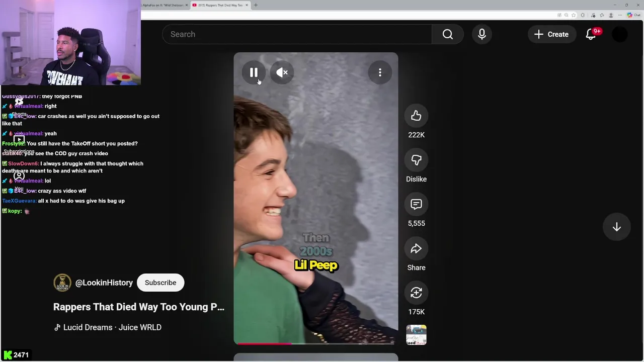Click kopy's chat message
This screenshot has width=644, height=362.
[x=16, y=211]
